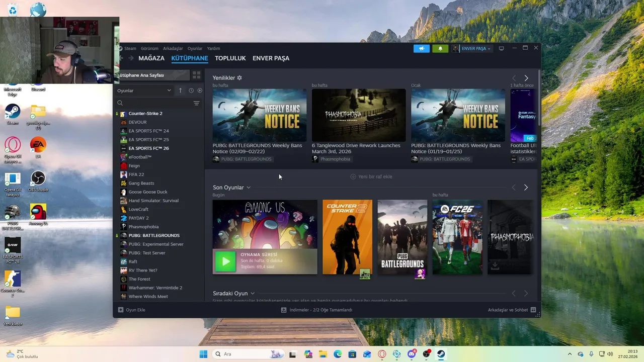Select Goose Goose Duck in list
This screenshot has height=362, width=644.
coord(148,192)
